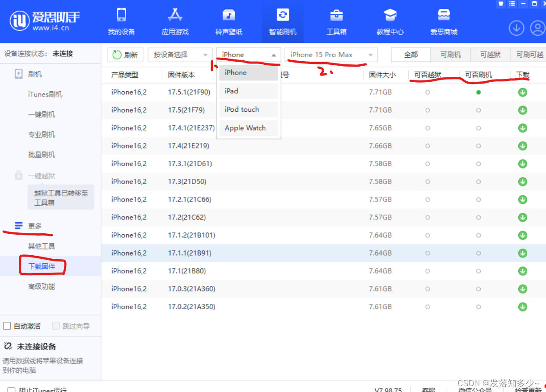
Task: Download firmware 17.3.1(21D61)
Action: pos(522,164)
